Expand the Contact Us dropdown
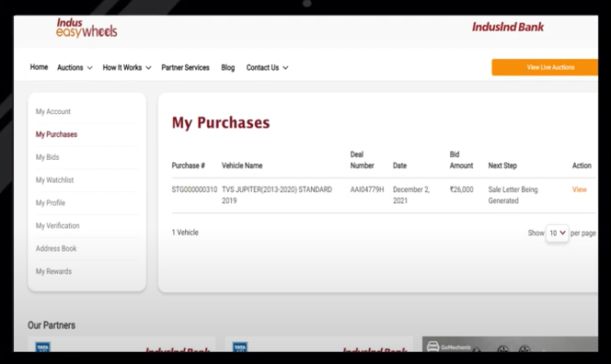611x364 pixels. [267, 68]
